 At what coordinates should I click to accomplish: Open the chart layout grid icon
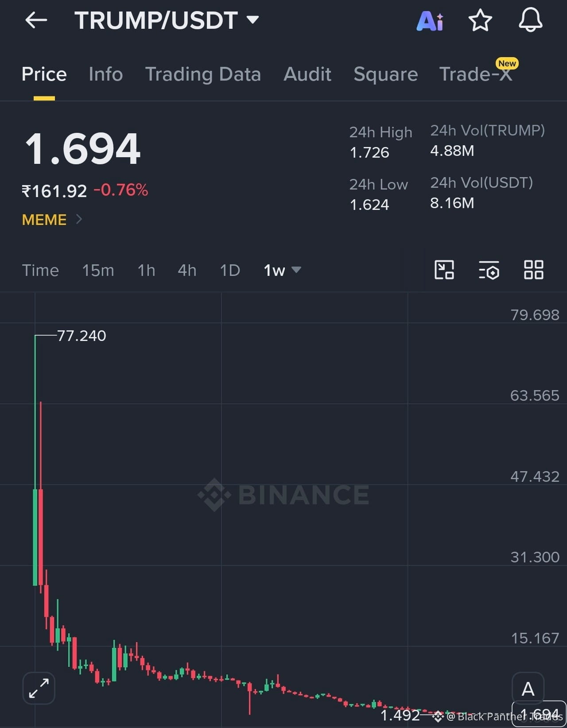534,270
